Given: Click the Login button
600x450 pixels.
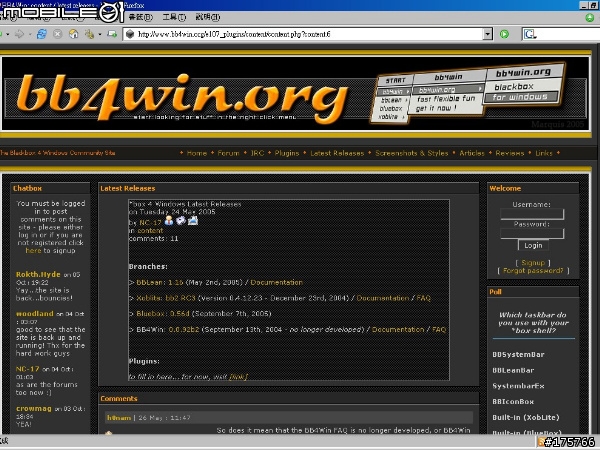Looking at the screenshot, I should pyautogui.click(x=533, y=245).
